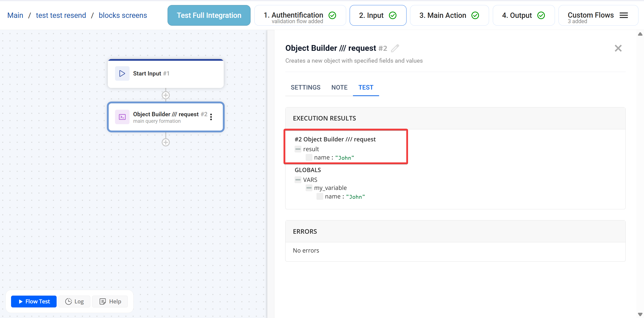Image resolution: width=644 pixels, height=318 pixels.
Task: Switch to the NOTE tab
Action: pyautogui.click(x=339, y=87)
